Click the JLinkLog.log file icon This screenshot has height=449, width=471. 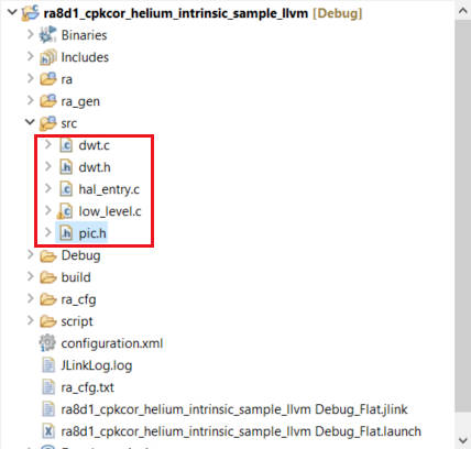[48, 365]
